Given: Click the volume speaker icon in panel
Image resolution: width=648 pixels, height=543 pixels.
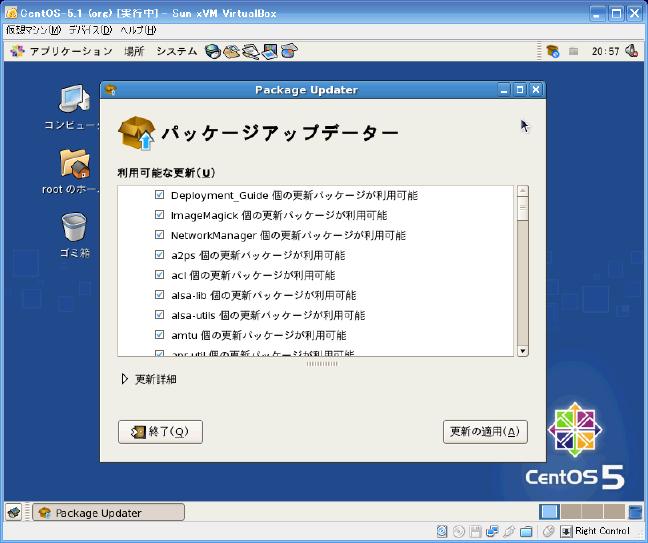Looking at the screenshot, I should click(x=631, y=51).
